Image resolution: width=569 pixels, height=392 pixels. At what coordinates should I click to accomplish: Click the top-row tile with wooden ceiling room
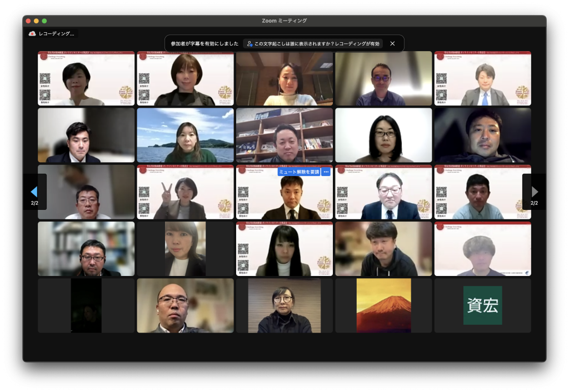click(284, 78)
